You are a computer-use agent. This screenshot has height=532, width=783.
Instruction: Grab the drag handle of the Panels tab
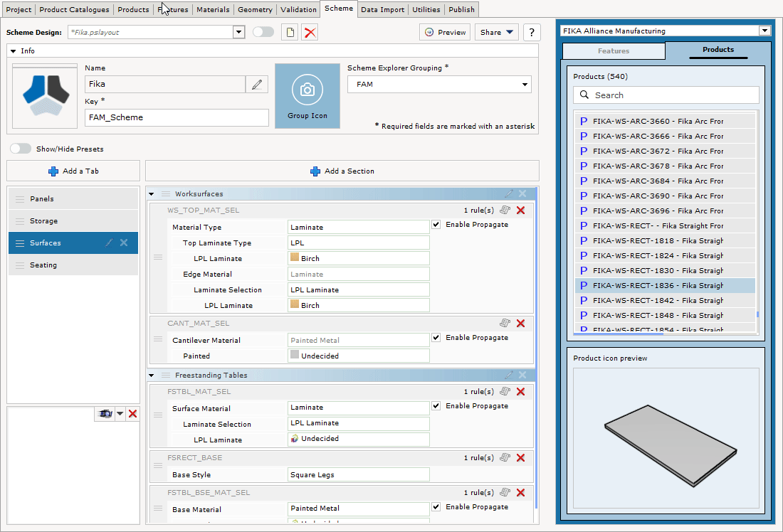[x=20, y=199]
